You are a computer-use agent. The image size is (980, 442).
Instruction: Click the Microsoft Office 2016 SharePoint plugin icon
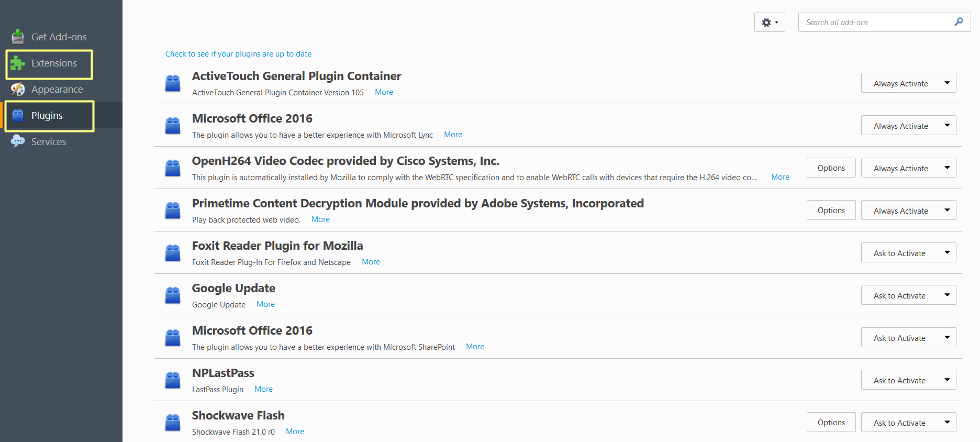click(x=173, y=338)
